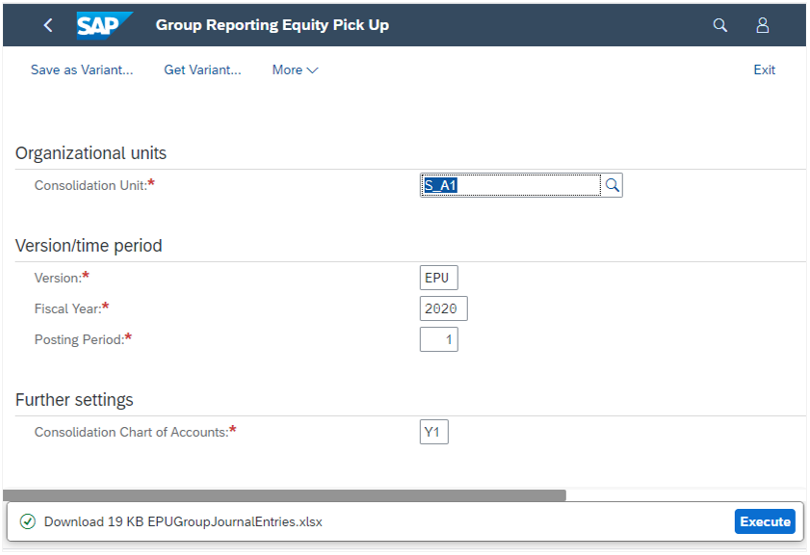Click the horizontal scrollbar above the status bar

tap(284, 495)
